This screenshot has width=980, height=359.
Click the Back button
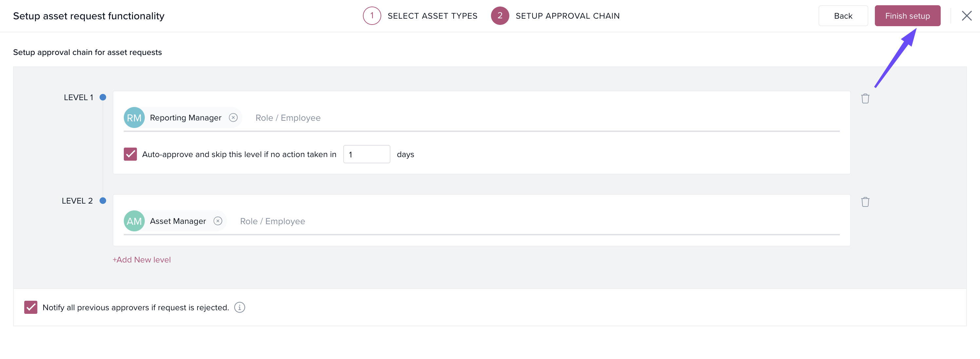[843, 16]
